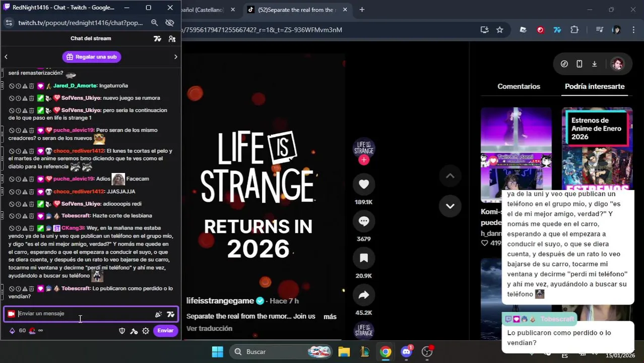Click the taskbar Buscar search box
Viewport: 644px width, 363px height.
280,352
